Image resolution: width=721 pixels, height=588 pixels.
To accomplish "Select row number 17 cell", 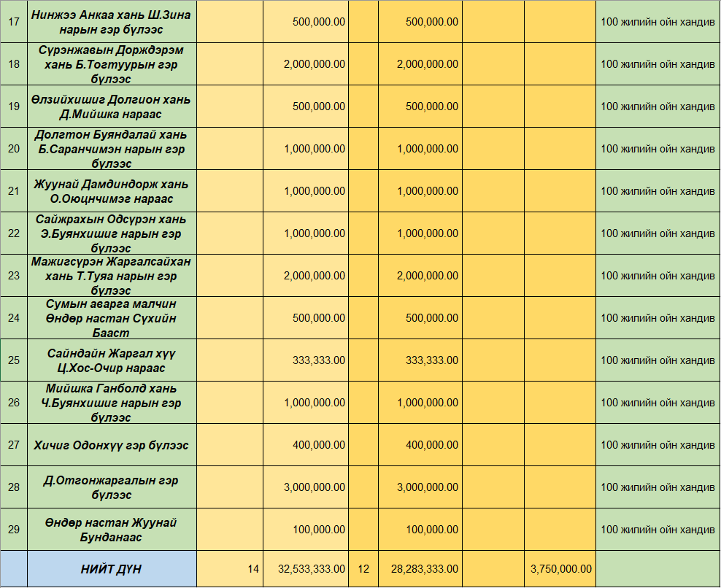I will click(x=14, y=22).
